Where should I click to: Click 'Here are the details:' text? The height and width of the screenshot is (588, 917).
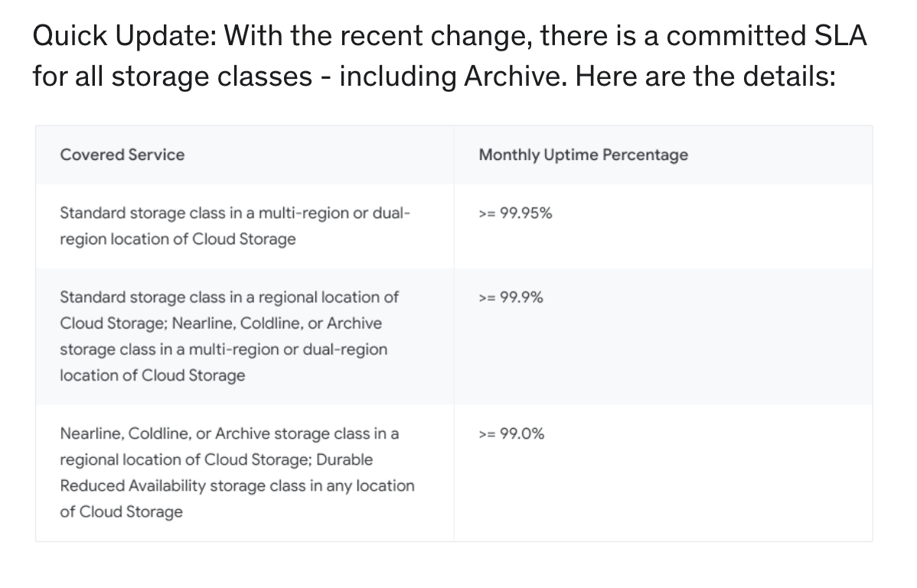point(705,77)
